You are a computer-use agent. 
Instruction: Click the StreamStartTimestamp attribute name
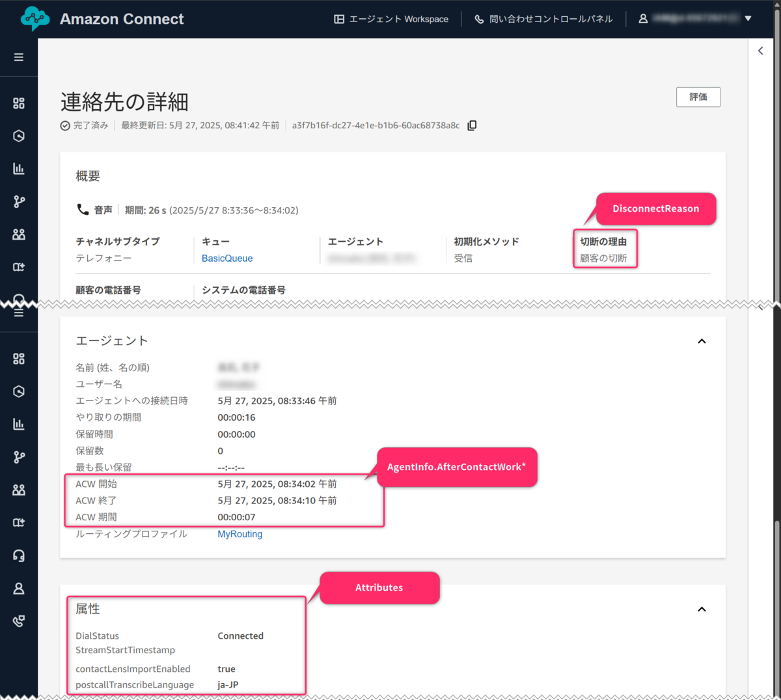pyautogui.click(x=125, y=650)
